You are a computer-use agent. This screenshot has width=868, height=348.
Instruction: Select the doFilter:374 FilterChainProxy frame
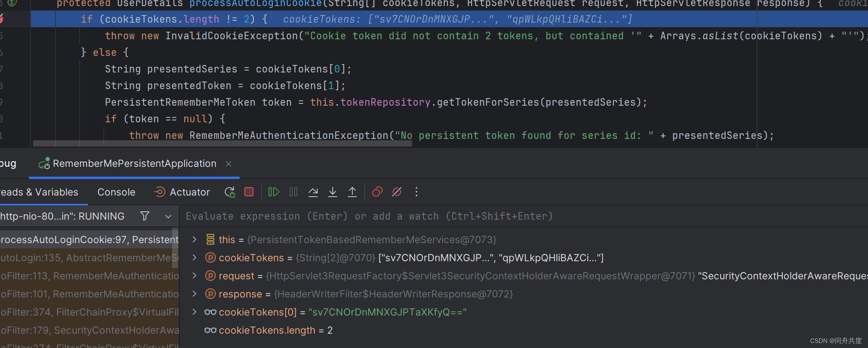[x=89, y=312]
